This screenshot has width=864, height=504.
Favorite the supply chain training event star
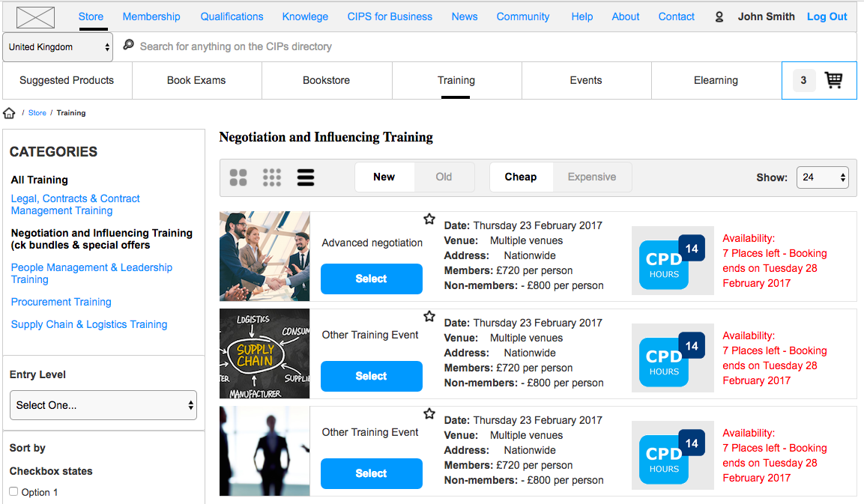coord(429,316)
